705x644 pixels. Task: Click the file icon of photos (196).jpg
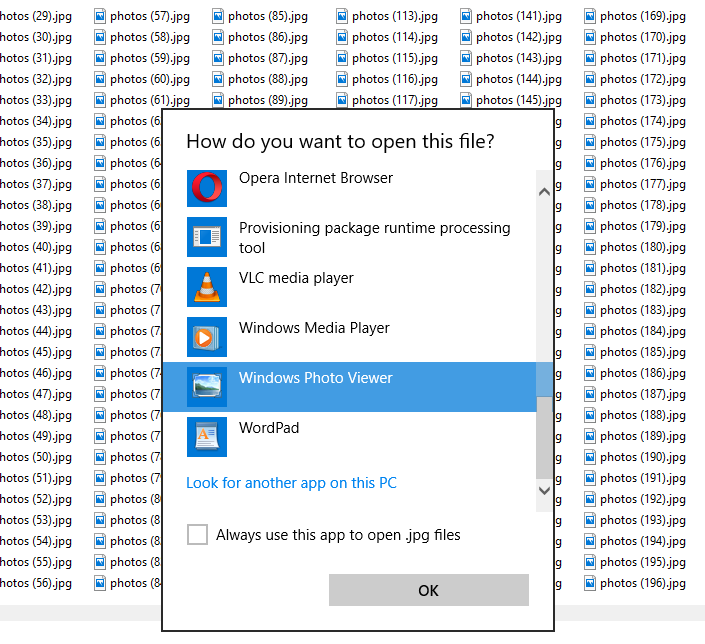tap(590, 583)
